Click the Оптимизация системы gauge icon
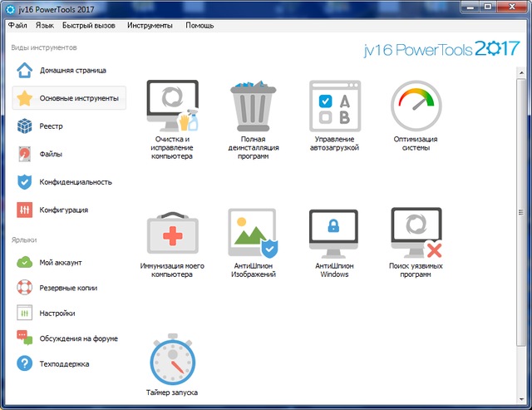The width and height of the screenshot is (532, 410). tap(416, 106)
